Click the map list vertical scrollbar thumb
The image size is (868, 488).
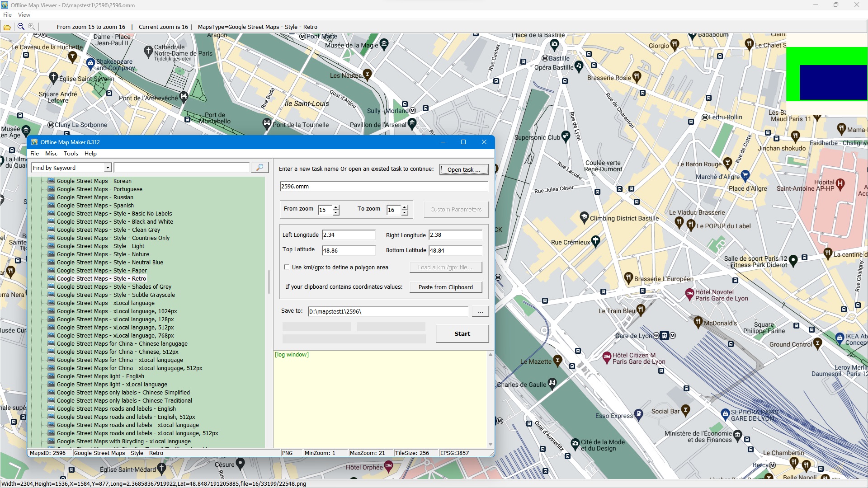(269, 282)
